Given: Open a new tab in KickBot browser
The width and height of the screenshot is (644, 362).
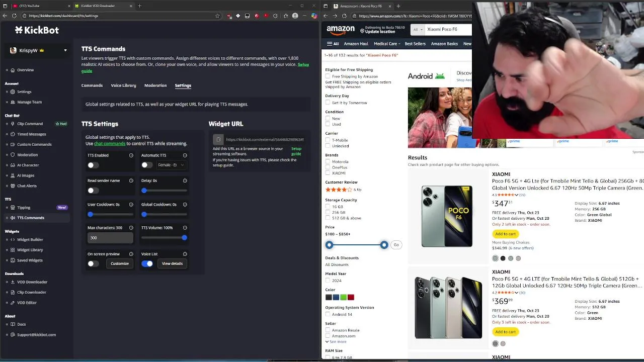Looking at the screenshot, I should tap(139, 6).
